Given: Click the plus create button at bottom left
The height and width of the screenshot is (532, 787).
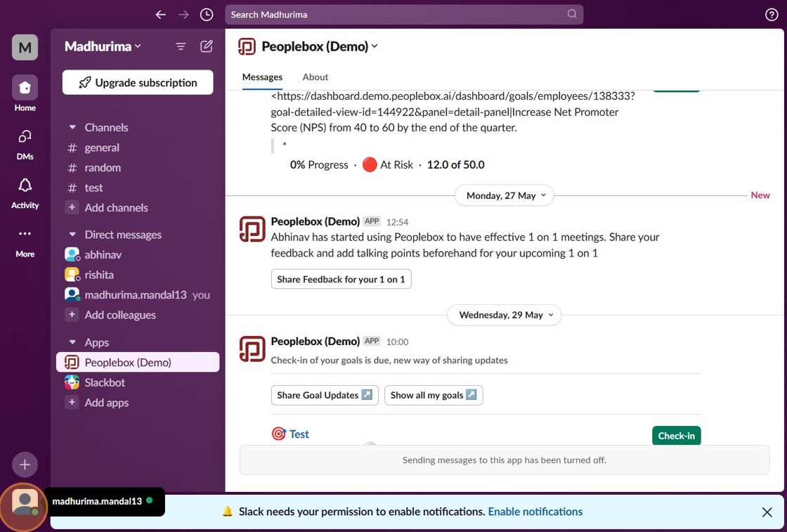Looking at the screenshot, I should (x=25, y=465).
